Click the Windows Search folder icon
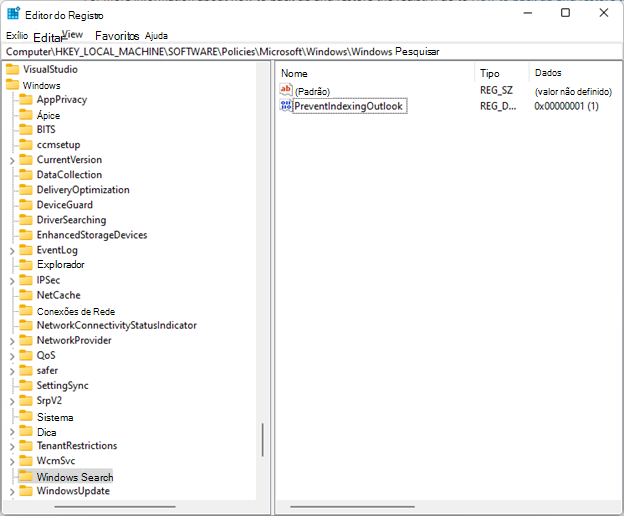 tap(26, 476)
